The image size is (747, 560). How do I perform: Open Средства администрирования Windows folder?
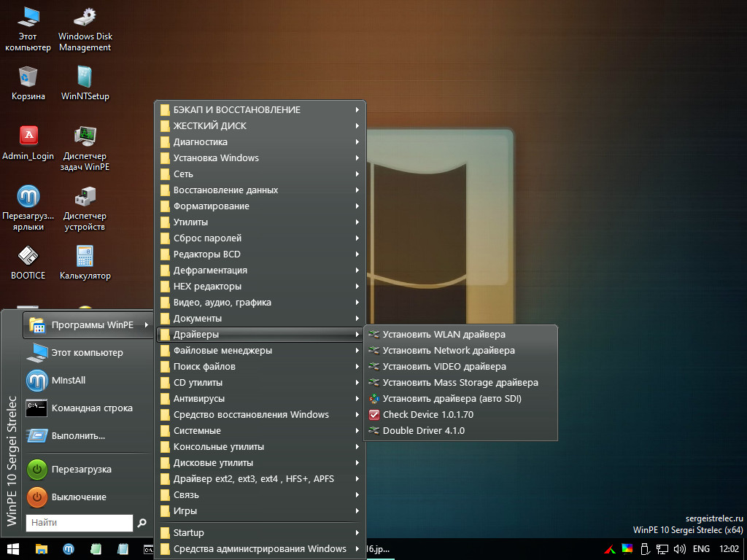click(260, 549)
